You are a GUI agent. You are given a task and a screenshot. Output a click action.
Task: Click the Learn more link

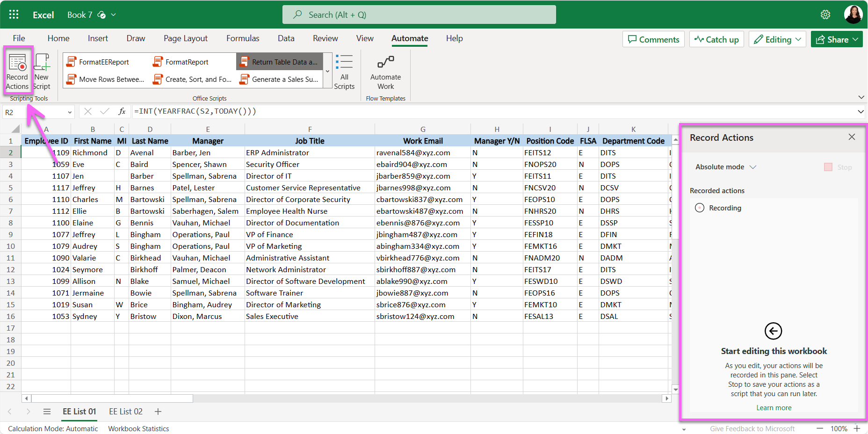pos(774,407)
